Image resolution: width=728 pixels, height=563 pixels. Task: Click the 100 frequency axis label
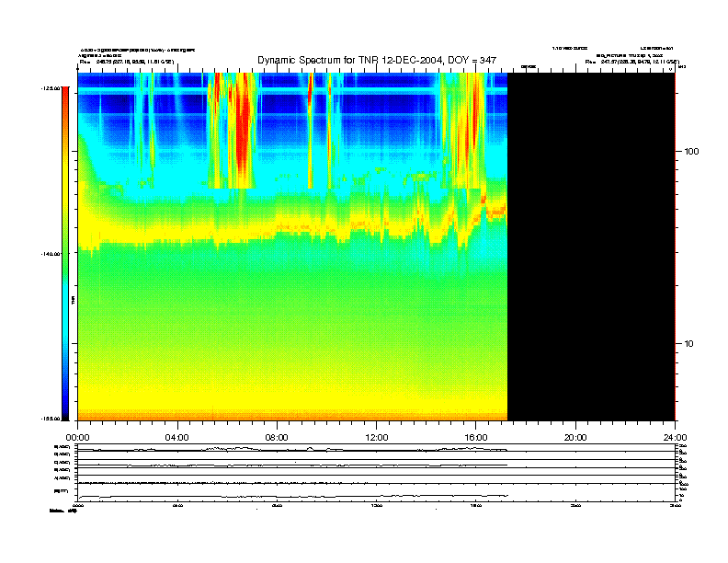click(x=691, y=152)
